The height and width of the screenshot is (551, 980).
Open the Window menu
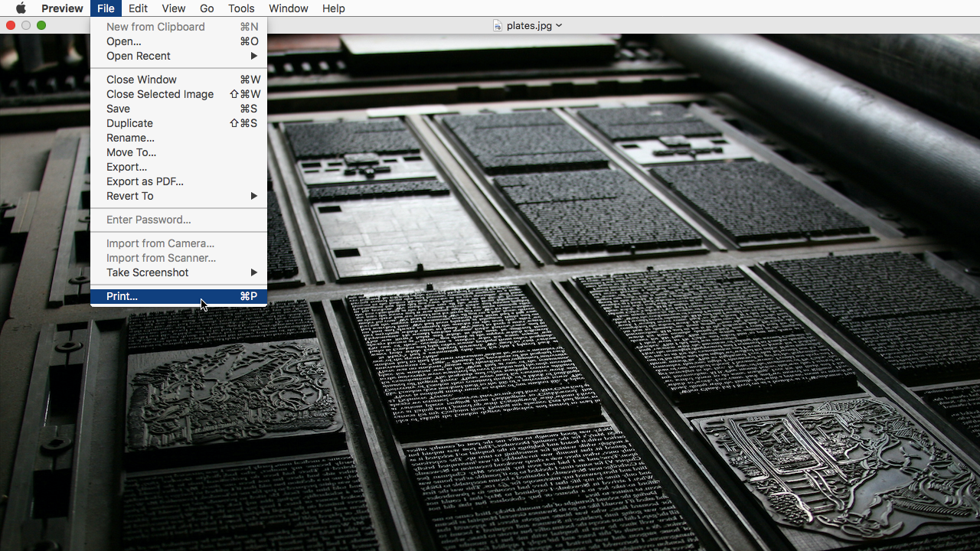pyautogui.click(x=289, y=8)
